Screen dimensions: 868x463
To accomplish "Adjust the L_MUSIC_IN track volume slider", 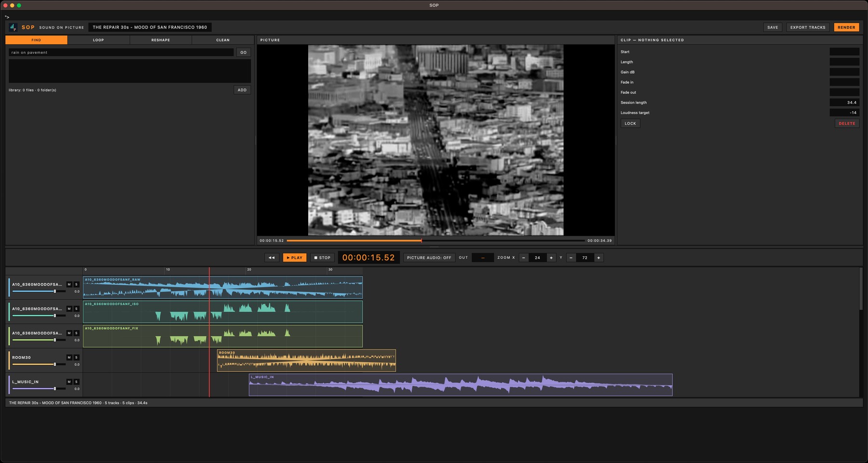I will (x=39, y=388).
